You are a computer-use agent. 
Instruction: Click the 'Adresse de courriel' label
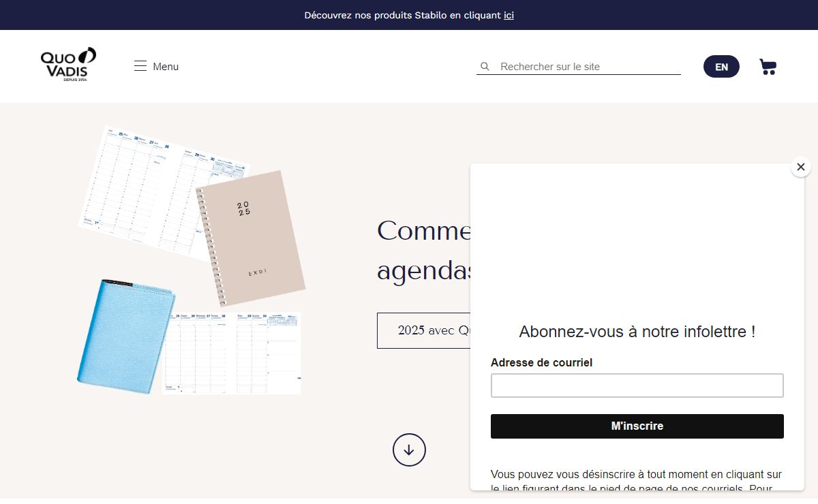pyautogui.click(x=541, y=362)
